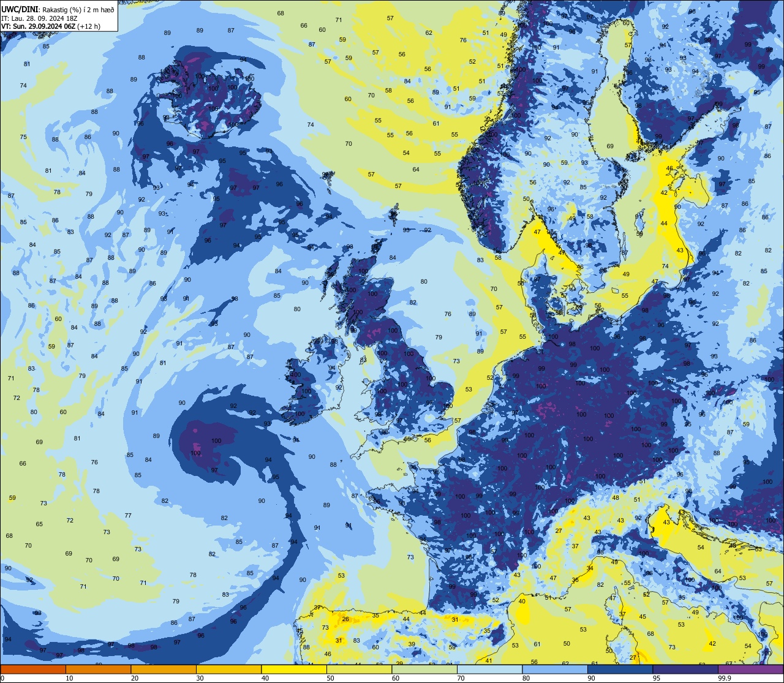The image size is (784, 683).
Task: Click the "UWC/DINI" title text
Action: pyautogui.click(x=20, y=9)
